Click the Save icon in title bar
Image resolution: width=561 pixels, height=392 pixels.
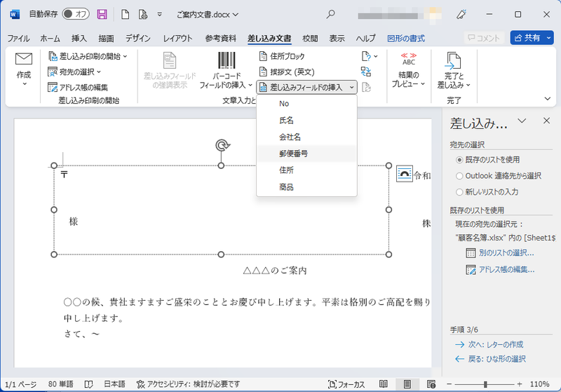102,14
